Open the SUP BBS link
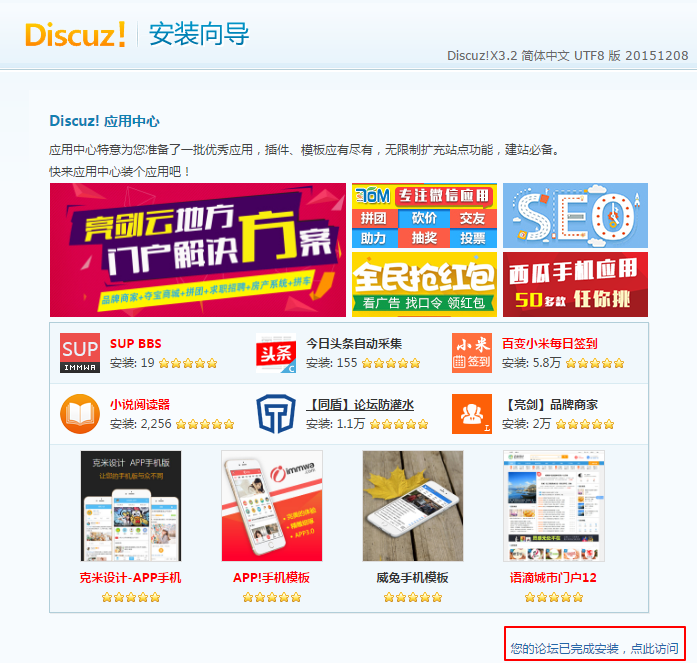Image resolution: width=697 pixels, height=663 pixels. click(x=136, y=343)
